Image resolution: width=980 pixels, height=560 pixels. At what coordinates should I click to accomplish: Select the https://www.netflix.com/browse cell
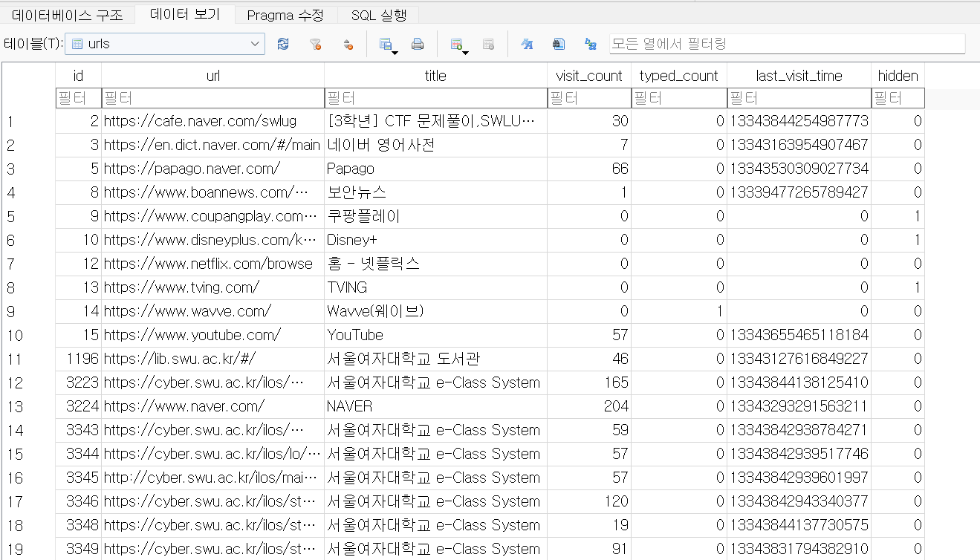[212, 264]
